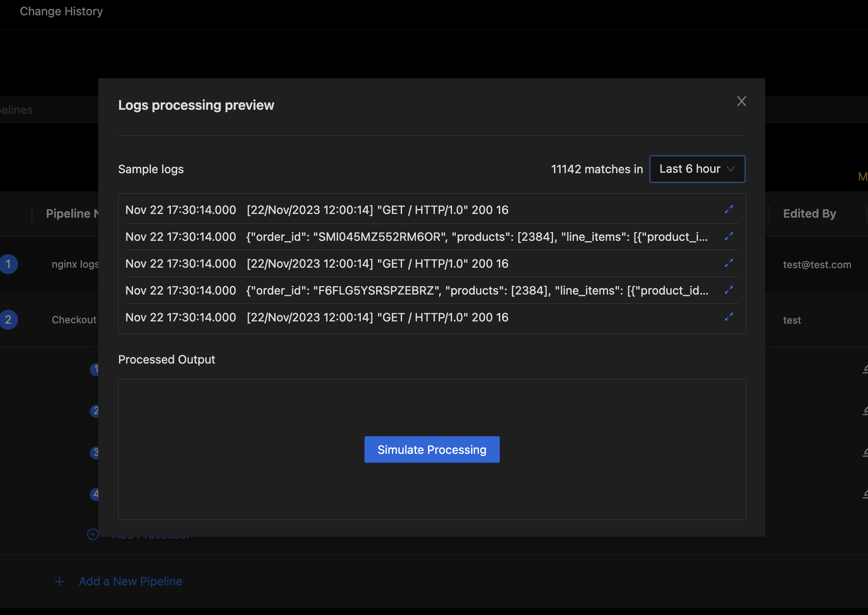Click the Sample logs heading
This screenshot has height=615, width=868.
(151, 169)
